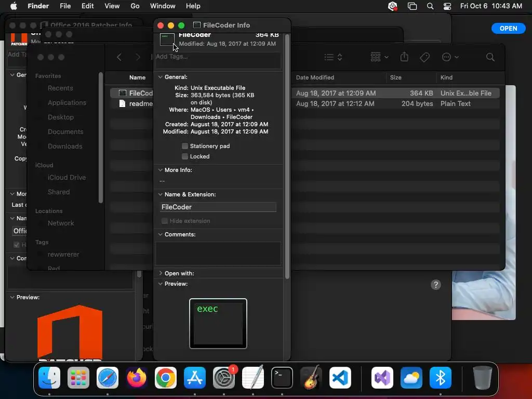Select readme file row in Finder

click(304, 103)
